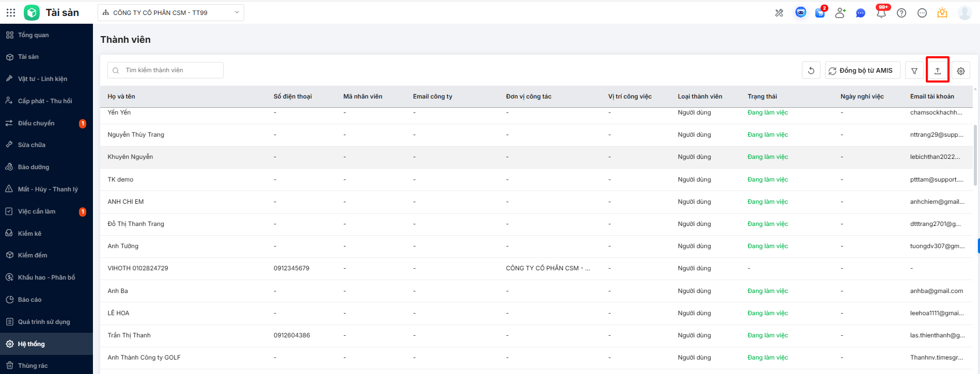The width and height of the screenshot is (980, 374).
Task: Click the invite user icon
Action: [x=840, y=13]
